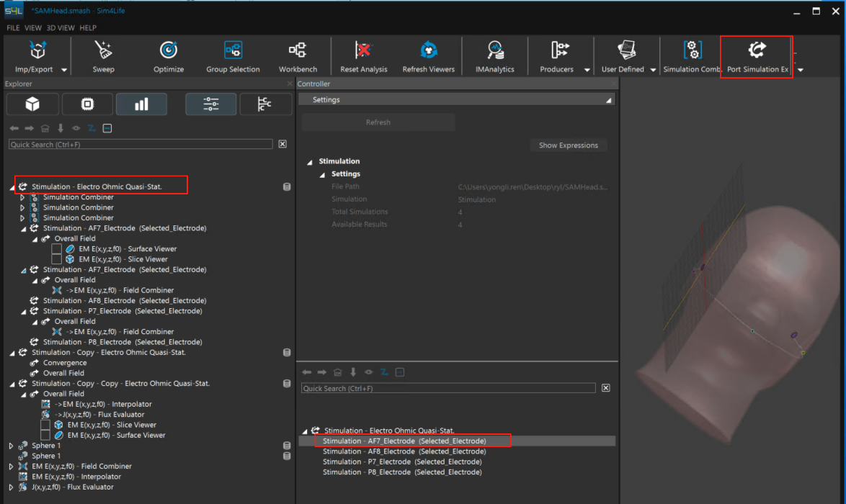Click the Sweep tool icon
This screenshot has width=846, height=504.
coord(103,50)
